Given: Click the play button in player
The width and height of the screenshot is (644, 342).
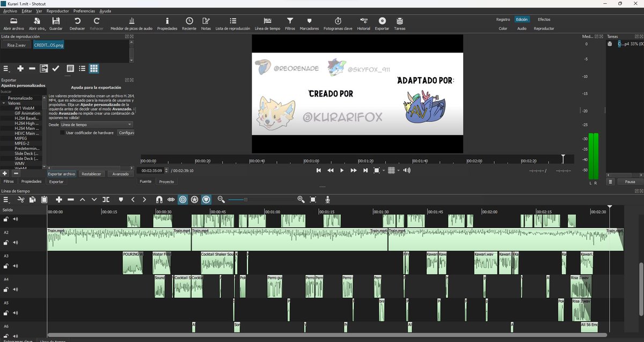Looking at the screenshot, I should [x=342, y=170].
